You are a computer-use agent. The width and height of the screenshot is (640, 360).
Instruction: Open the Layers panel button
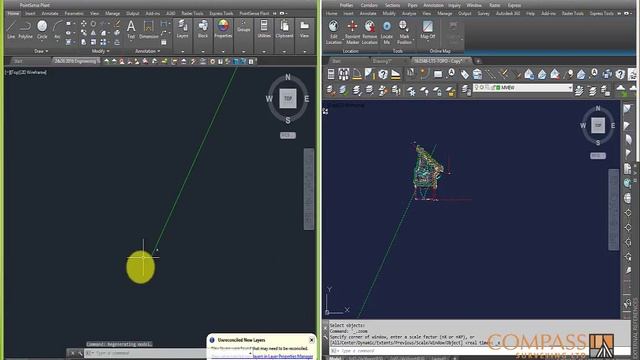(182, 29)
